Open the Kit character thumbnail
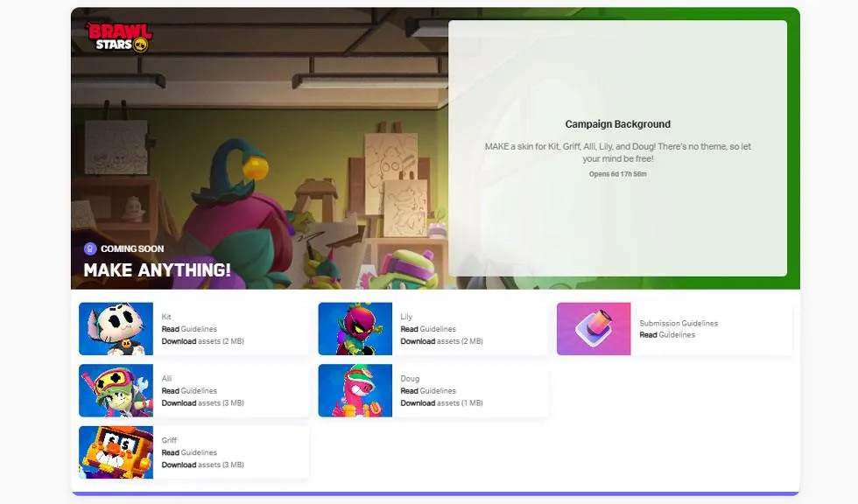This screenshot has height=504, width=858. coord(116,329)
